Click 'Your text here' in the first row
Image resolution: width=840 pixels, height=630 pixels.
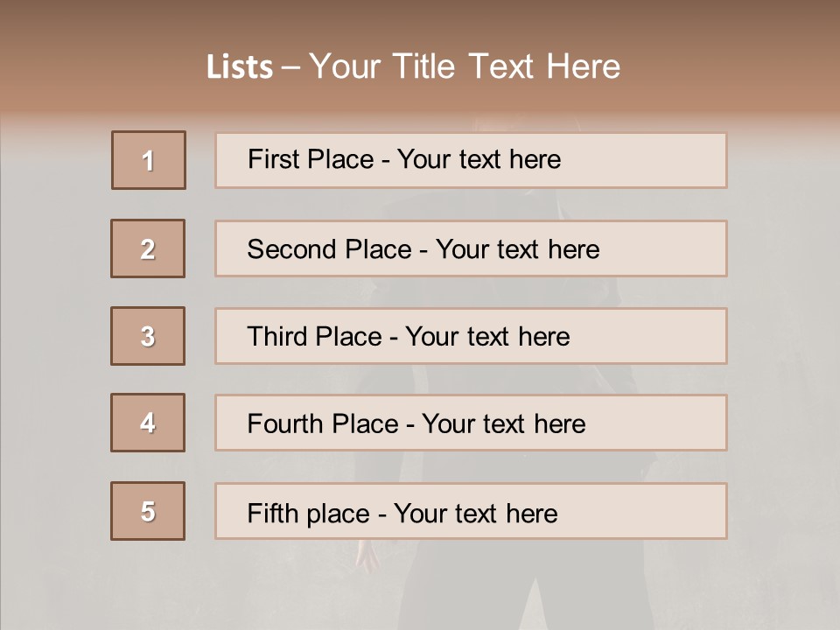(x=479, y=159)
